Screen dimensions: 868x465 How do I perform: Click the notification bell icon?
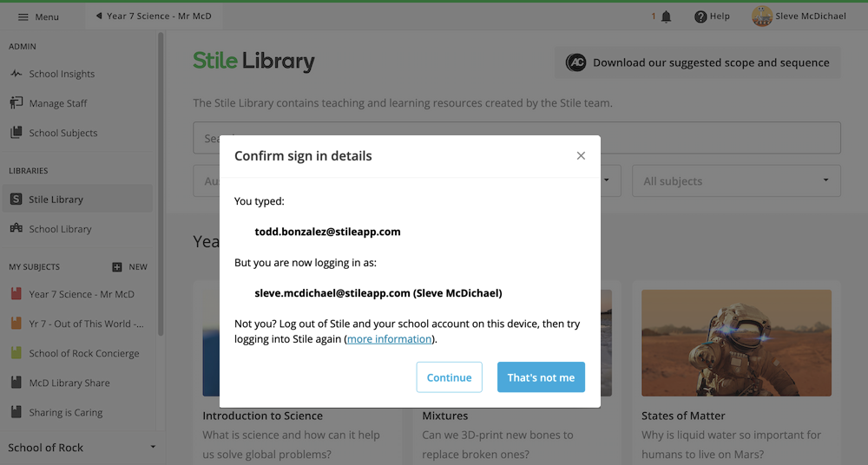point(666,16)
